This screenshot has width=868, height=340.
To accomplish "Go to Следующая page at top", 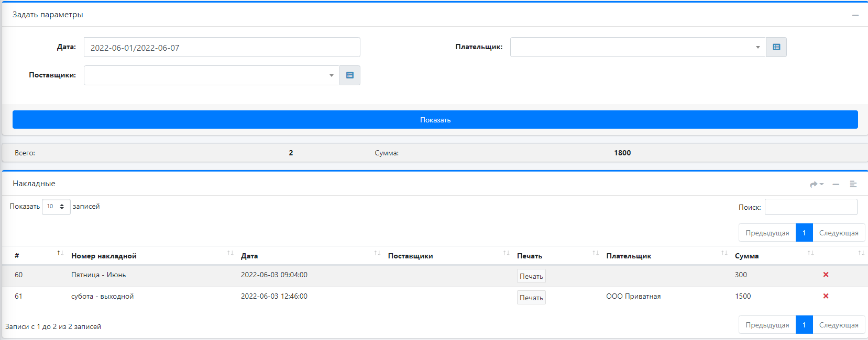I will coord(838,233).
